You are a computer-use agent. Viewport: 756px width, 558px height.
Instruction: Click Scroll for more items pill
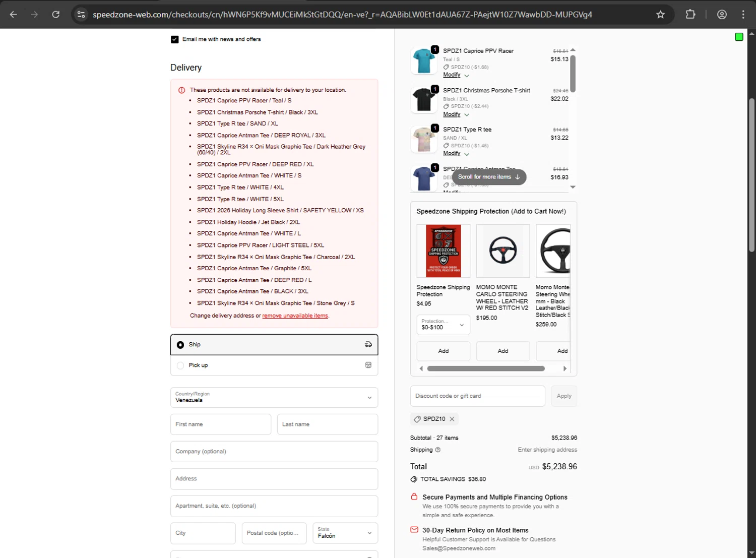[489, 177]
